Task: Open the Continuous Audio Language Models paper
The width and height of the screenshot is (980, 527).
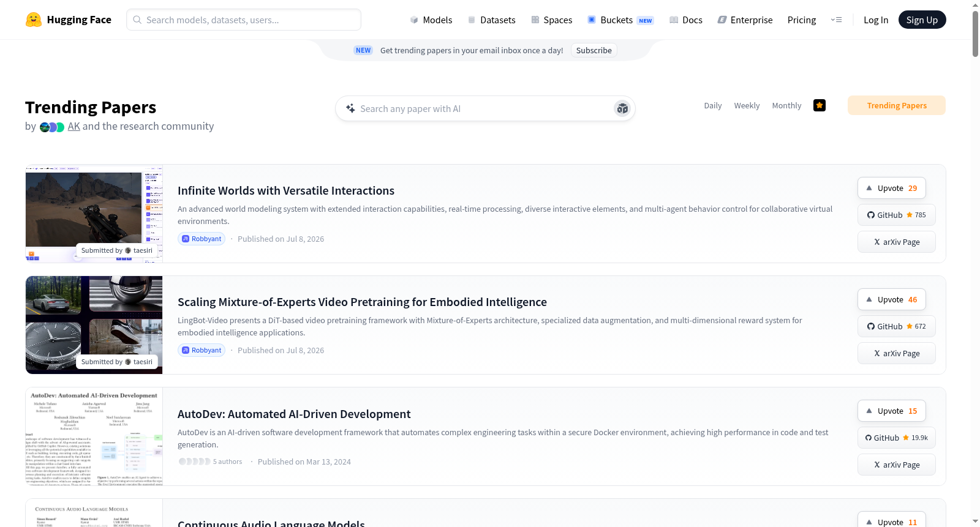Action: [x=271, y=523]
